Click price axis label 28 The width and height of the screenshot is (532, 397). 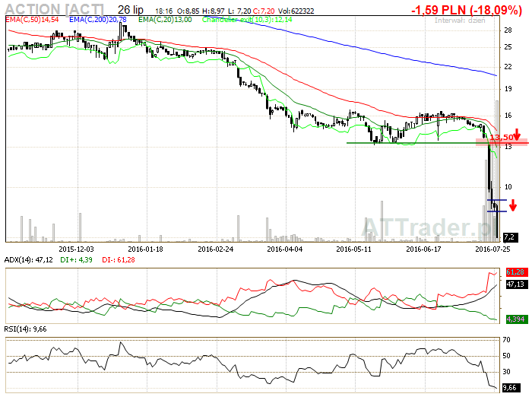508,30
